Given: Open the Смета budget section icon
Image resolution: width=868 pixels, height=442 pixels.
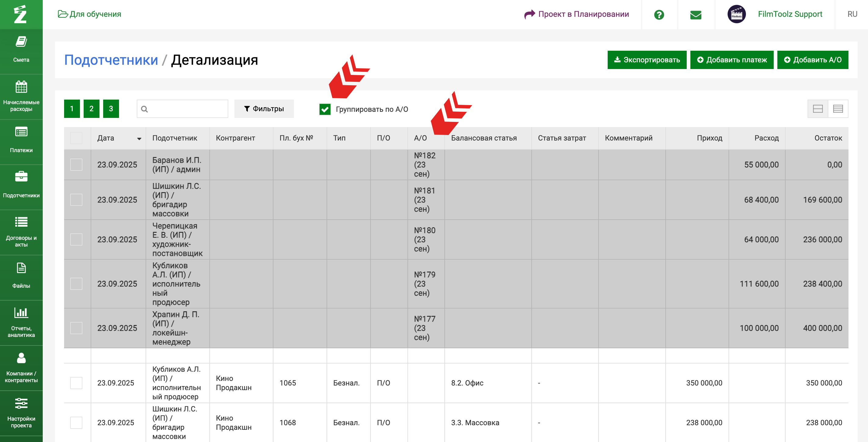Looking at the screenshot, I should [x=21, y=42].
